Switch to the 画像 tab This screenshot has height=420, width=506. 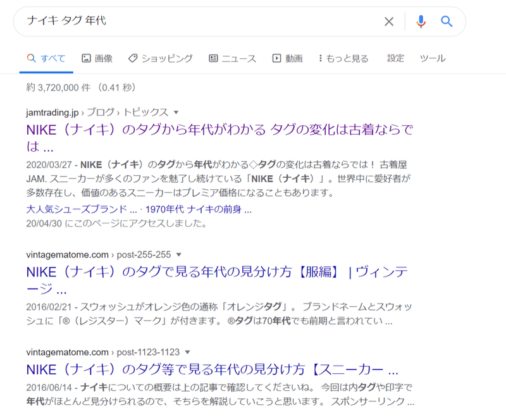(x=97, y=58)
